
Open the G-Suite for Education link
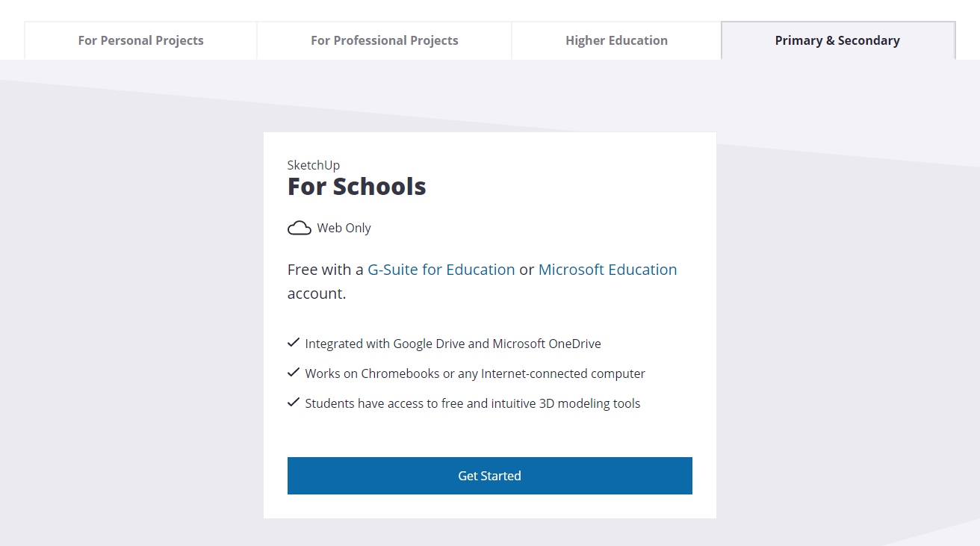[x=441, y=270]
